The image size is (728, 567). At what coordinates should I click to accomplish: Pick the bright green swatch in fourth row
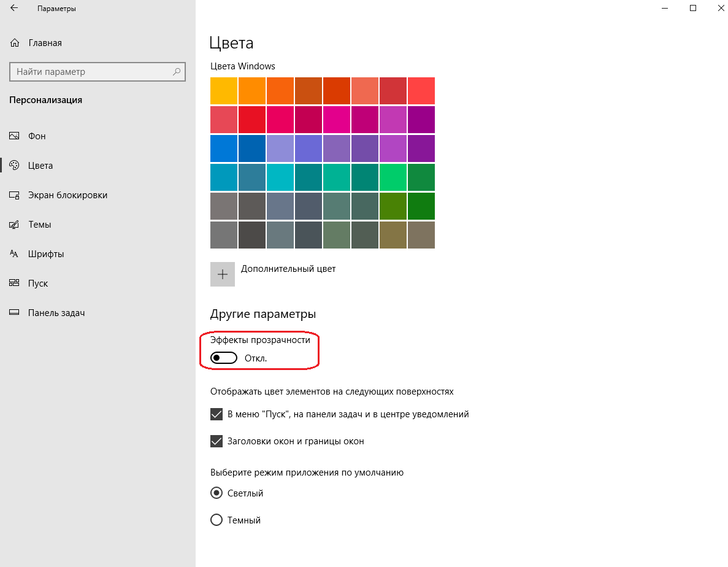pyautogui.click(x=393, y=177)
